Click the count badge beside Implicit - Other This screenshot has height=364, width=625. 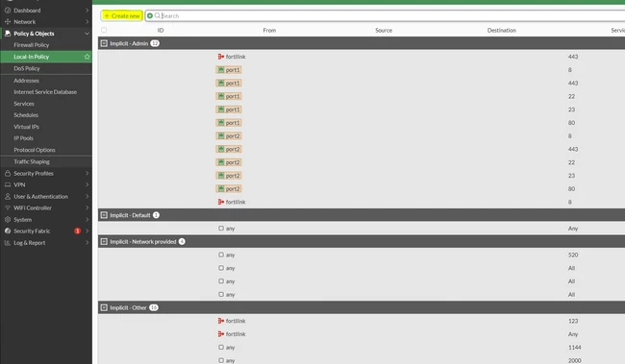click(154, 308)
